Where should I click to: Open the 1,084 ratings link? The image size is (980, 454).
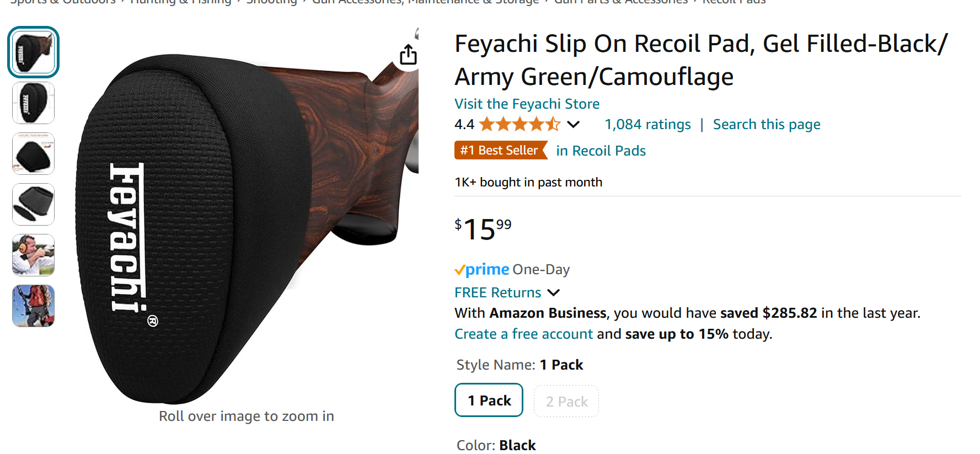[x=647, y=125]
